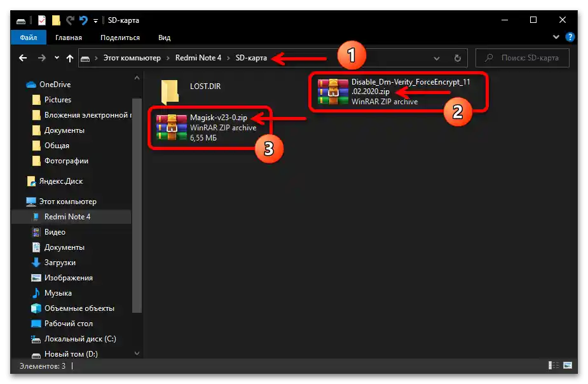Select the Disable_Dm-Verity_ForceEncrypt zip archive icon
This screenshot has height=384, width=588.
coord(333,92)
